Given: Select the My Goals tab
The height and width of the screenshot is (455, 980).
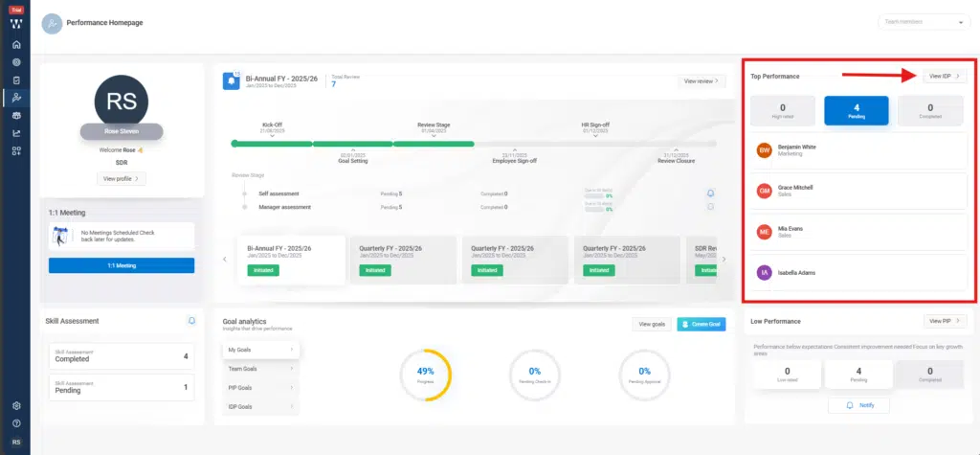Looking at the screenshot, I should click(x=260, y=350).
